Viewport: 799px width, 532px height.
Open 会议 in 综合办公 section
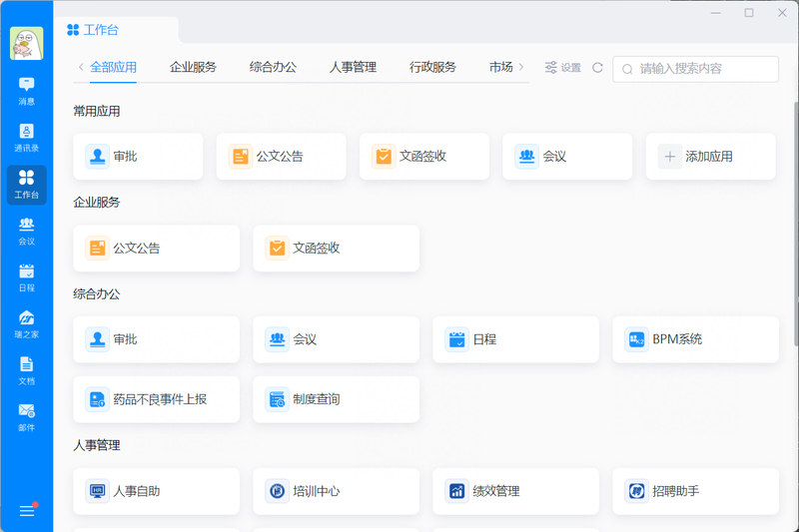[x=337, y=339]
